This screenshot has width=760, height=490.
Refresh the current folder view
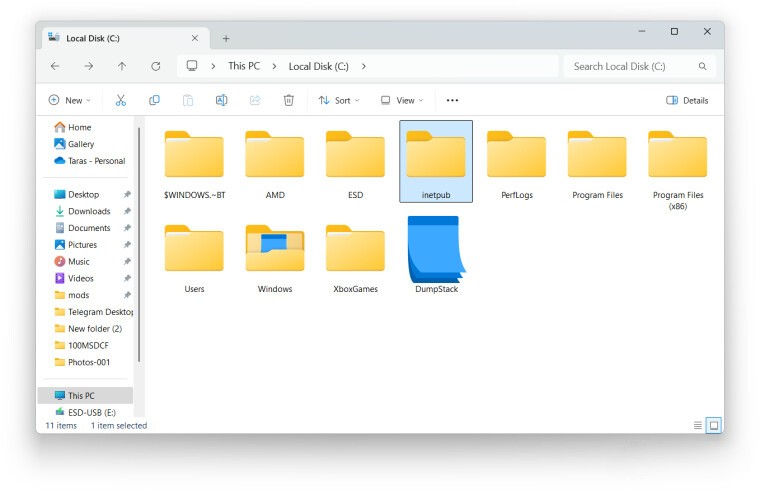click(x=156, y=66)
